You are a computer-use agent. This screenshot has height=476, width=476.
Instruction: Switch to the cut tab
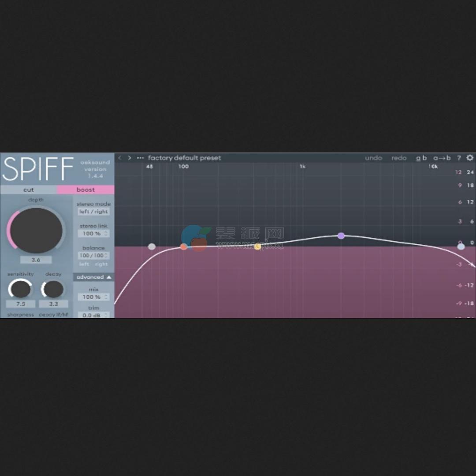click(29, 190)
